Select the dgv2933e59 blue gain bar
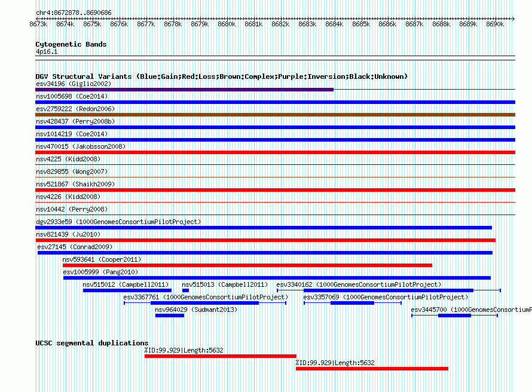The width and height of the screenshot is (532, 392). (264, 228)
